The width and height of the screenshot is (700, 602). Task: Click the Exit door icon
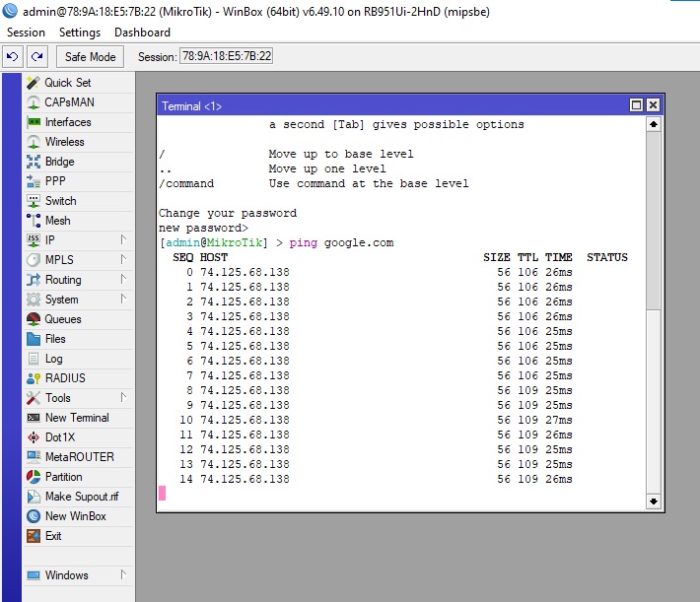(34, 536)
